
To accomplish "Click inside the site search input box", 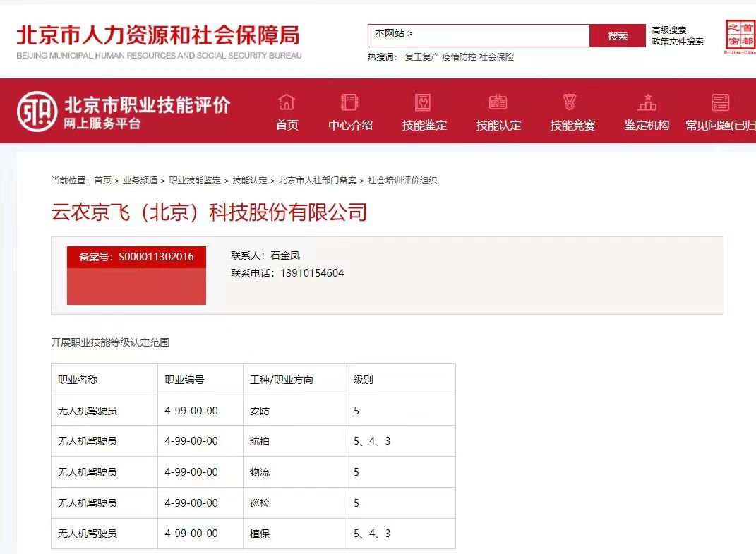I will [494, 33].
